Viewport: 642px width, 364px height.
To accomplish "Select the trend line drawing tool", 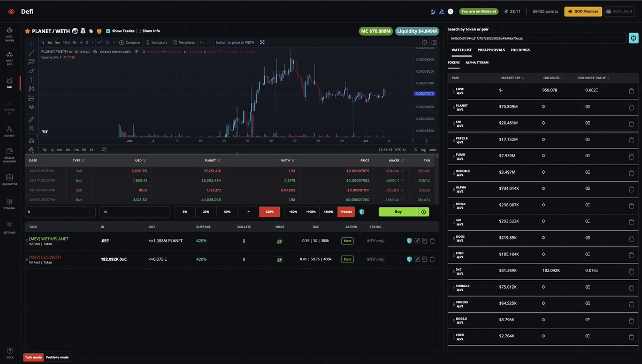I will click(x=32, y=52).
